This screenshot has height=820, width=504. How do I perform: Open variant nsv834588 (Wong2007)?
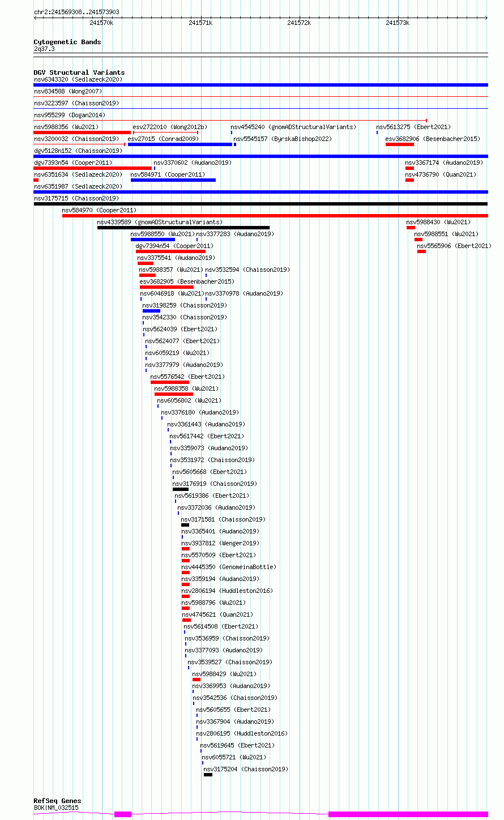(x=68, y=92)
